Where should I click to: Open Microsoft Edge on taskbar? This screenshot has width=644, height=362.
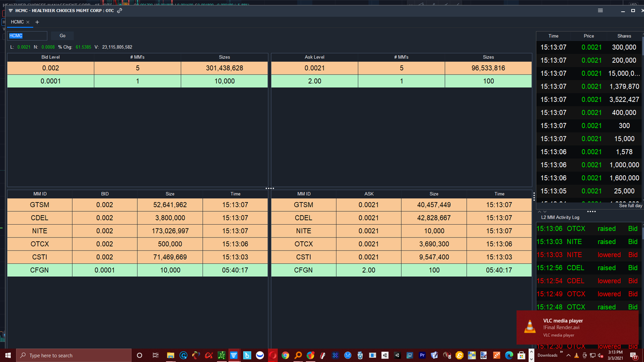pyautogui.click(x=508, y=355)
